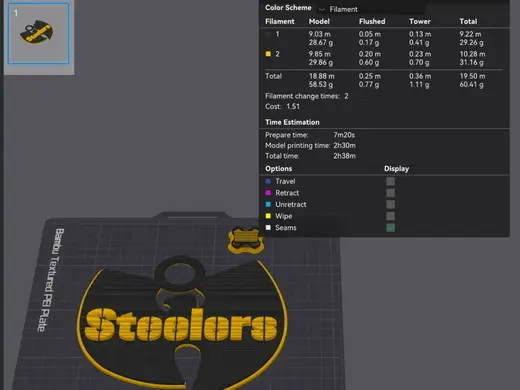Click the white Seams color icon
The height and width of the screenshot is (390, 520).
pos(268,228)
